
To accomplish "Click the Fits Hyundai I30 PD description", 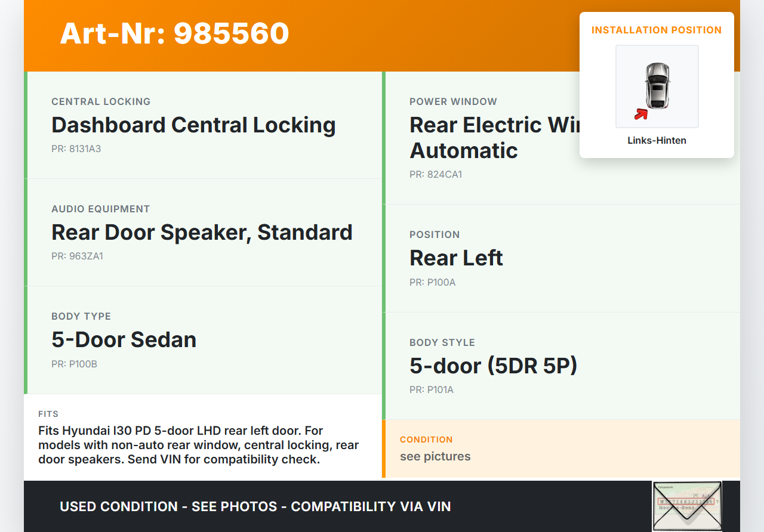I will coord(199,445).
